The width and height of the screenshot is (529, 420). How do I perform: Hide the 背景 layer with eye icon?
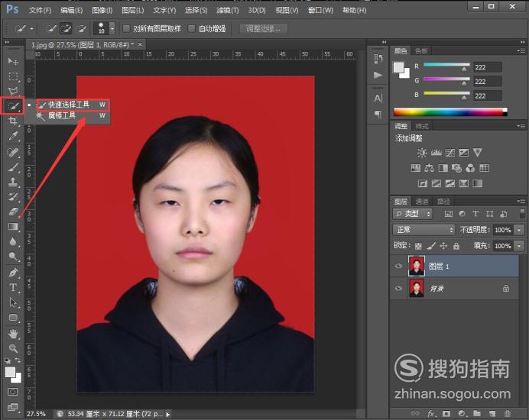398,288
